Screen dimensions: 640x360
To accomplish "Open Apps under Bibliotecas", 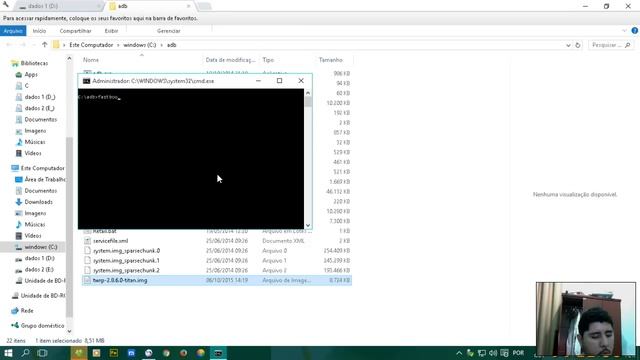I will point(31,75).
